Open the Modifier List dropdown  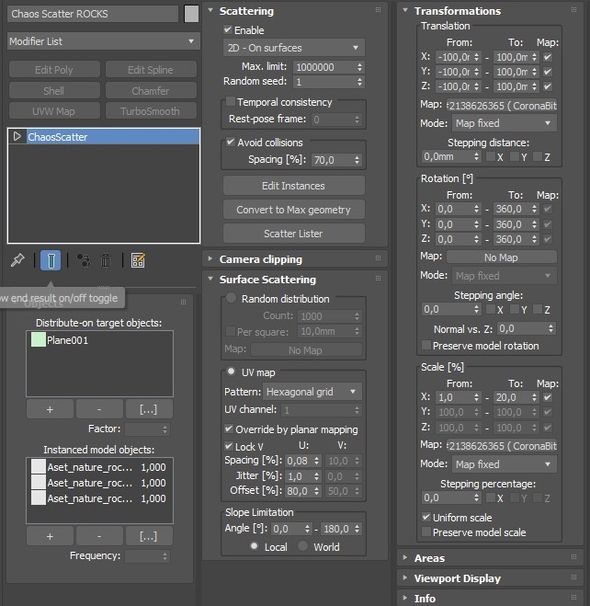pyautogui.click(x=104, y=41)
